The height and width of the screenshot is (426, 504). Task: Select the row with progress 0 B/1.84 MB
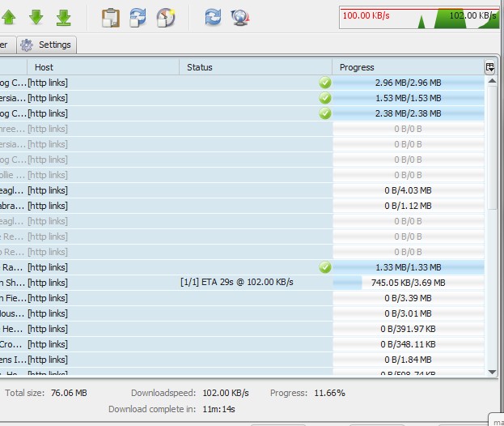242,360
